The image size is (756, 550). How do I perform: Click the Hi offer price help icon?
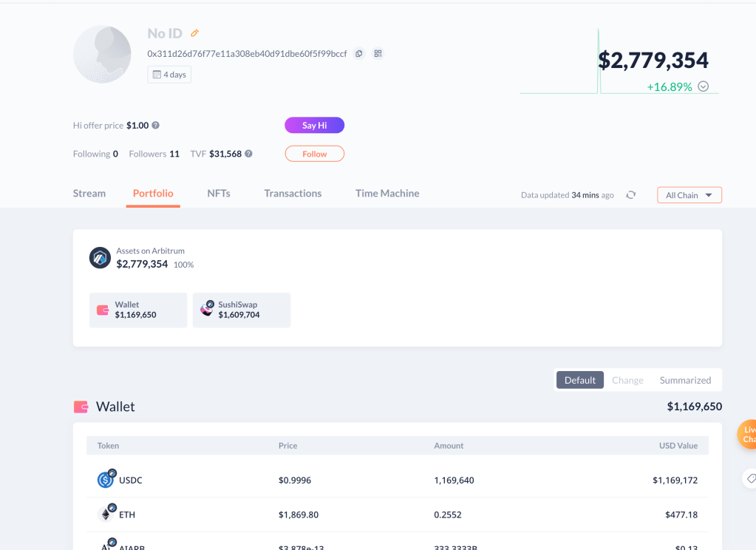click(156, 126)
